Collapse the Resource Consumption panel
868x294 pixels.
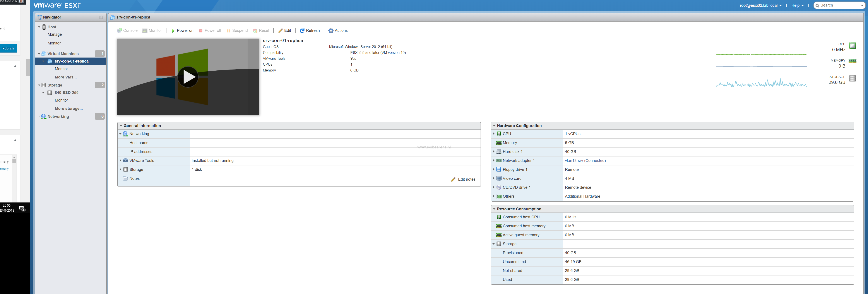click(x=494, y=209)
